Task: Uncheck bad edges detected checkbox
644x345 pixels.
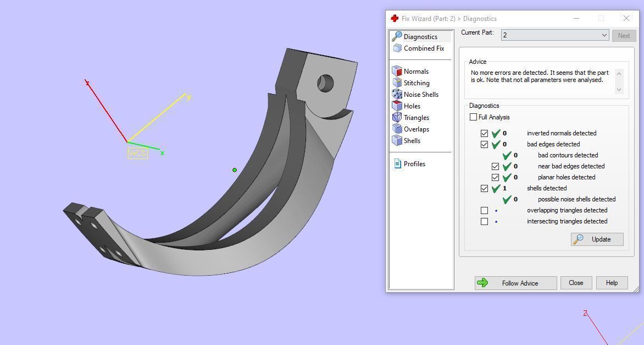Action: coord(484,144)
